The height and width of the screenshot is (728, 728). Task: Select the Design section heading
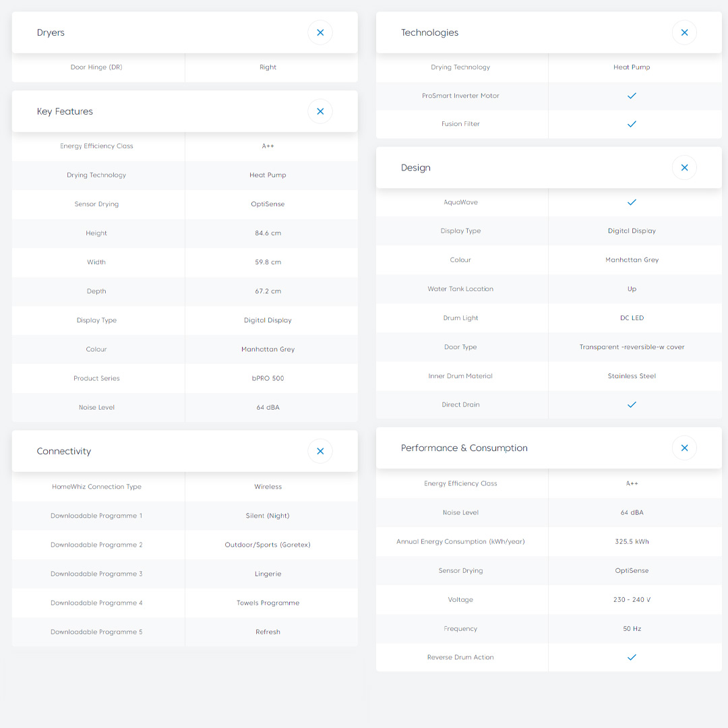tap(415, 167)
